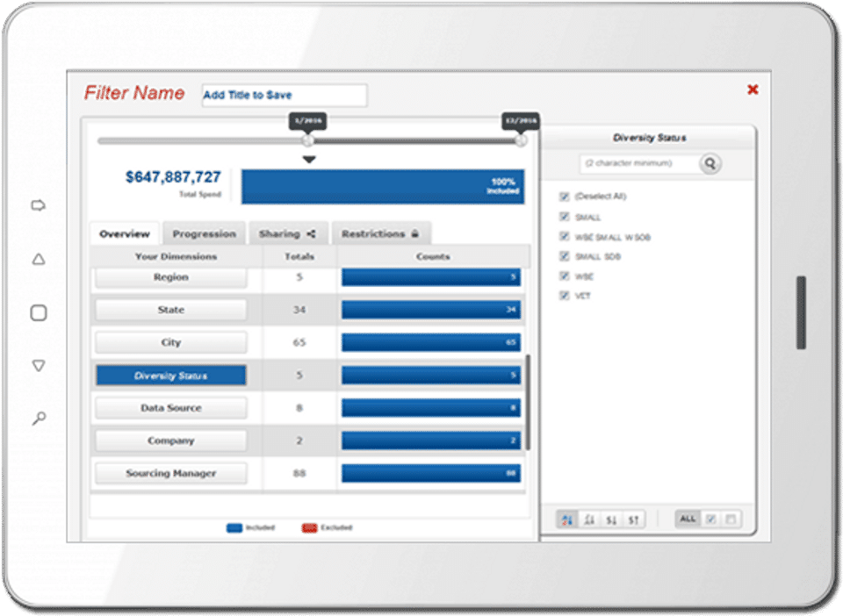Click the Filter Name title input field
Viewport: 843px width, 616px height.
(x=285, y=95)
